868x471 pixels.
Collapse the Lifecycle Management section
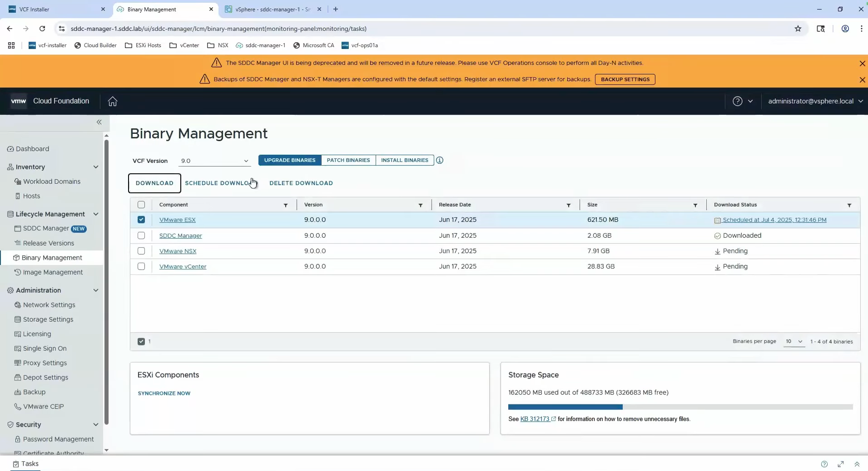coord(96,214)
